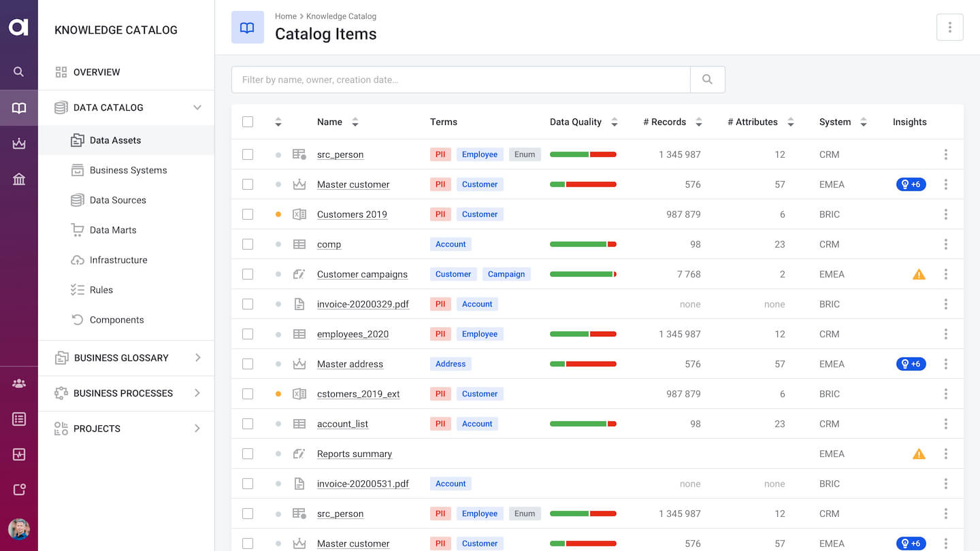Tick the checkbox on the employees_2020 row
The image size is (980, 551).
248,333
